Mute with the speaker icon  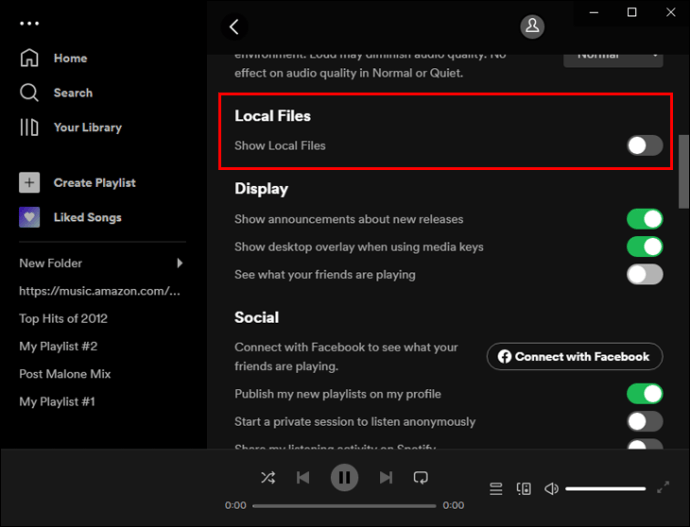point(551,489)
